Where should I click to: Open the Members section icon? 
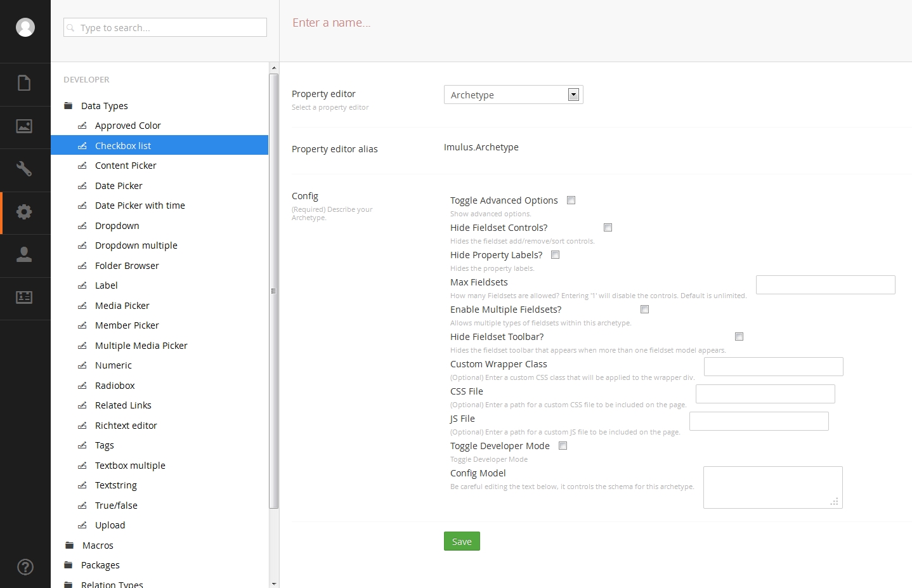(x=24, y=297)
